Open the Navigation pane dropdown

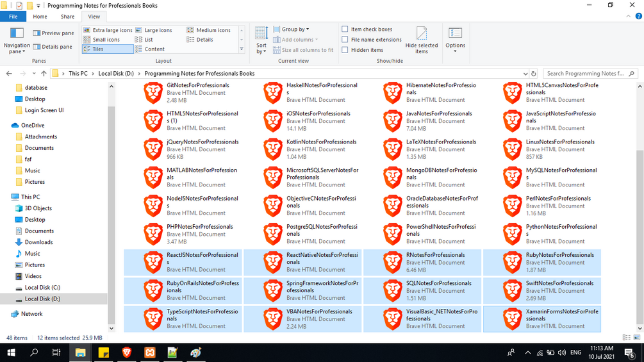[17, 40]
